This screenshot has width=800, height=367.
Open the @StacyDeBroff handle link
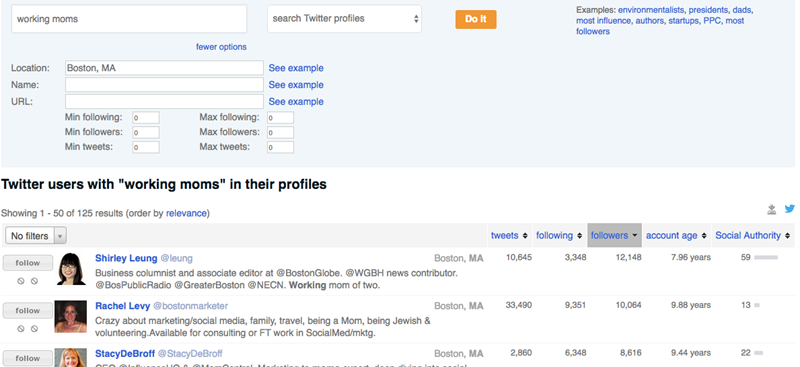point(190,354)
